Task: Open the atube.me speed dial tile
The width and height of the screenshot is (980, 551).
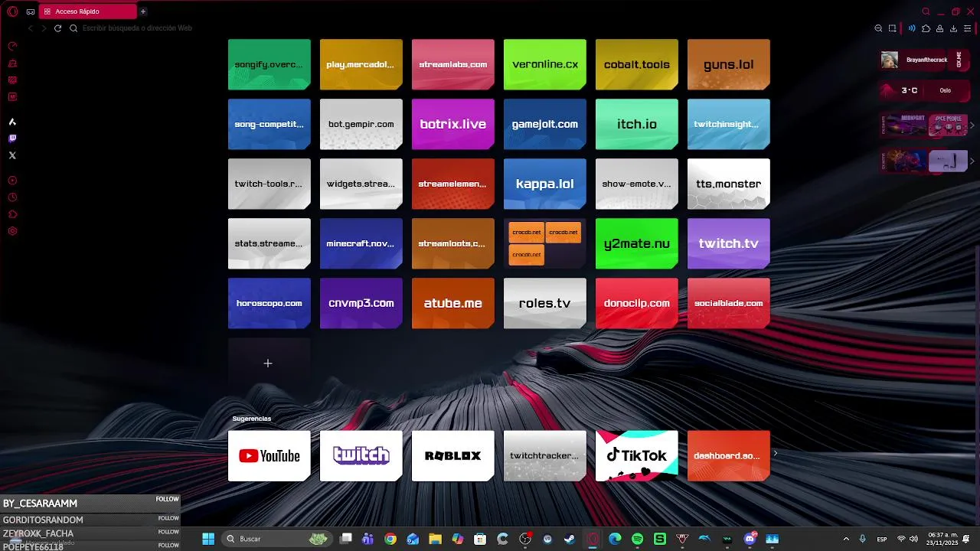Action: [x=453, y=303]
